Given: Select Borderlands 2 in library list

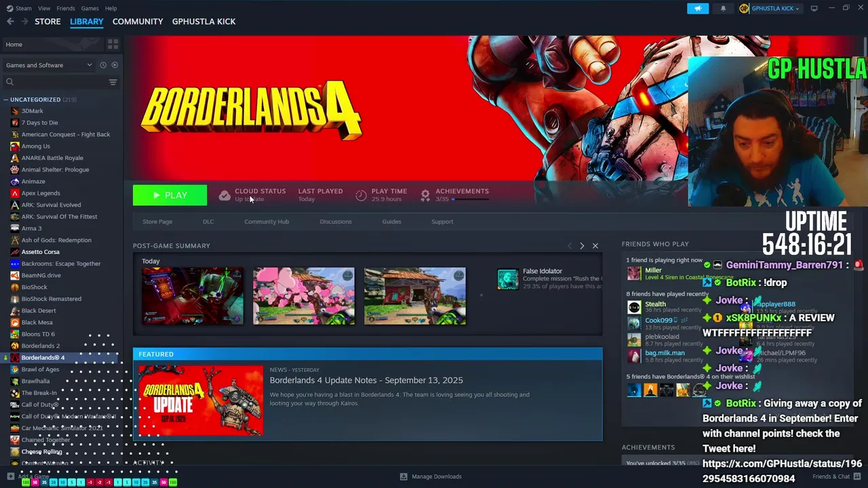Looking at the screenshot, I should pos(40,346).
